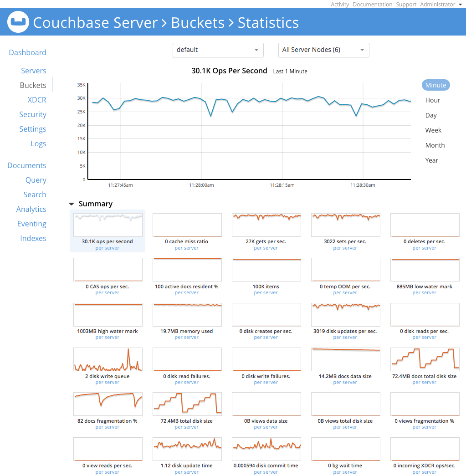
Task: Select the Minute time range
Action: [x=435, y=85]
